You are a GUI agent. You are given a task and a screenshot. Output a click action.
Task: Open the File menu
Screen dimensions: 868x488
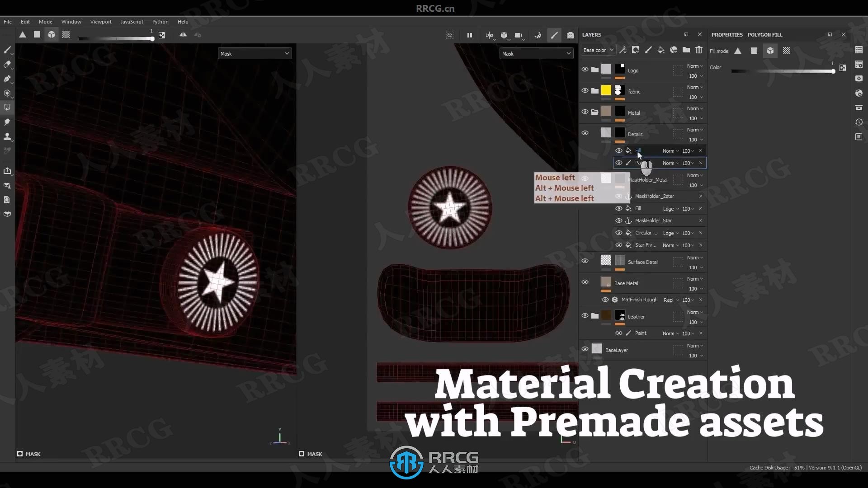click(x=8, y=22)
